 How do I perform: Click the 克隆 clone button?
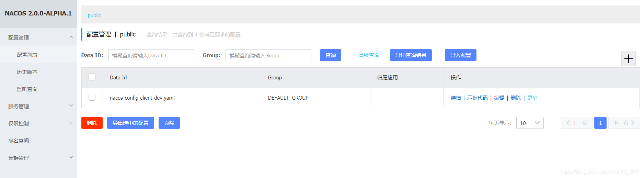169,123
